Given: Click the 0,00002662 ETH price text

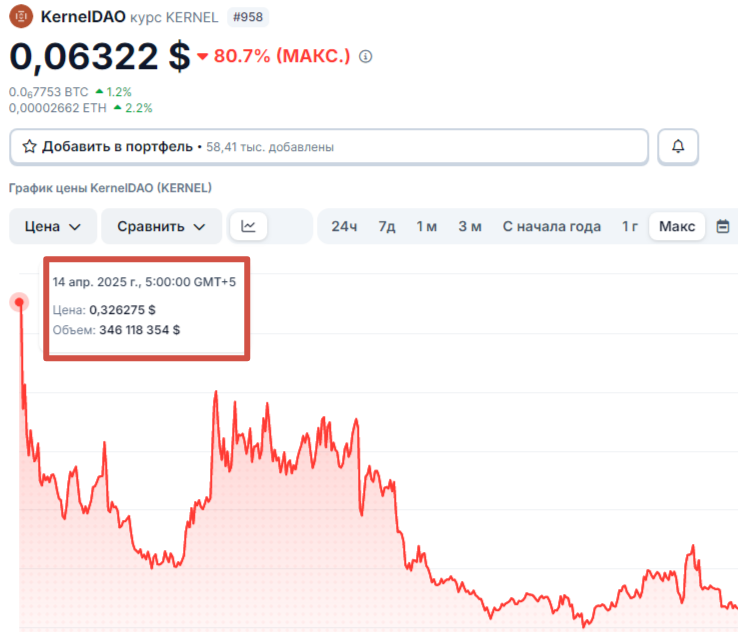Looking at the screenshot, I should pos(57,108).
